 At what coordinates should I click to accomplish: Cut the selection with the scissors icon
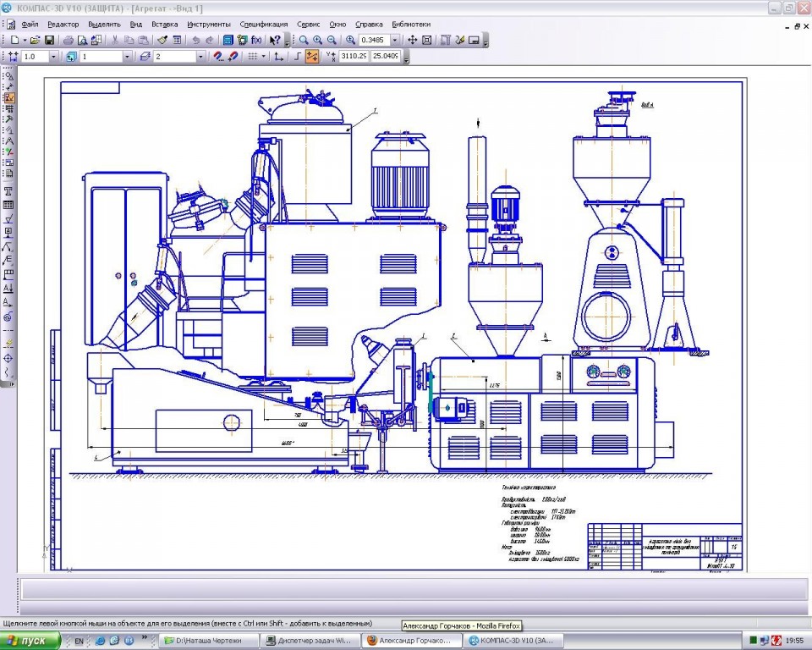[x=115, y=41]
